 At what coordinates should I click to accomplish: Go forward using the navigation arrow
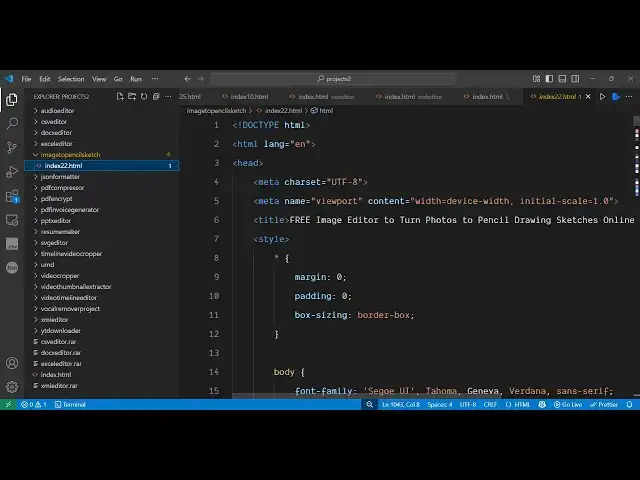[201, 79]
